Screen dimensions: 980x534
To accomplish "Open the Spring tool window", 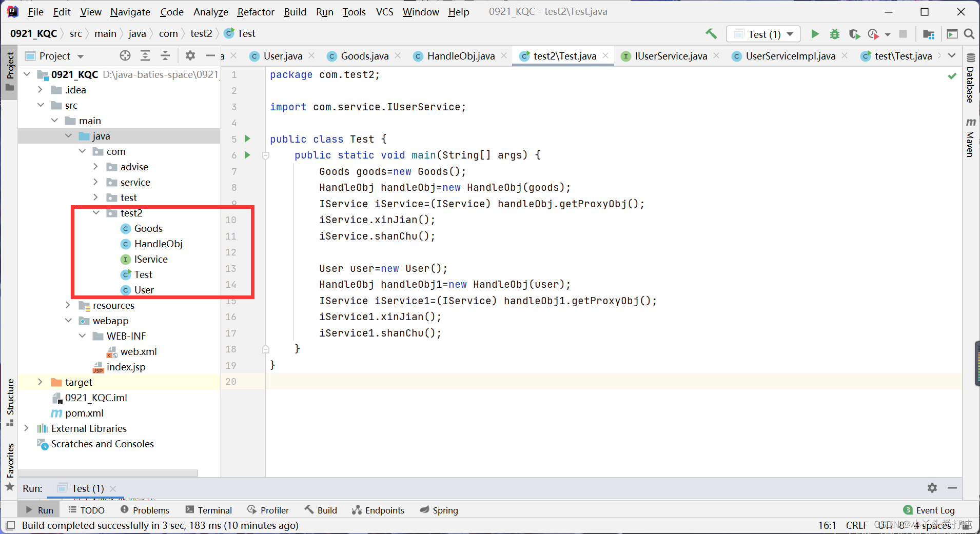I will (439, 510).
